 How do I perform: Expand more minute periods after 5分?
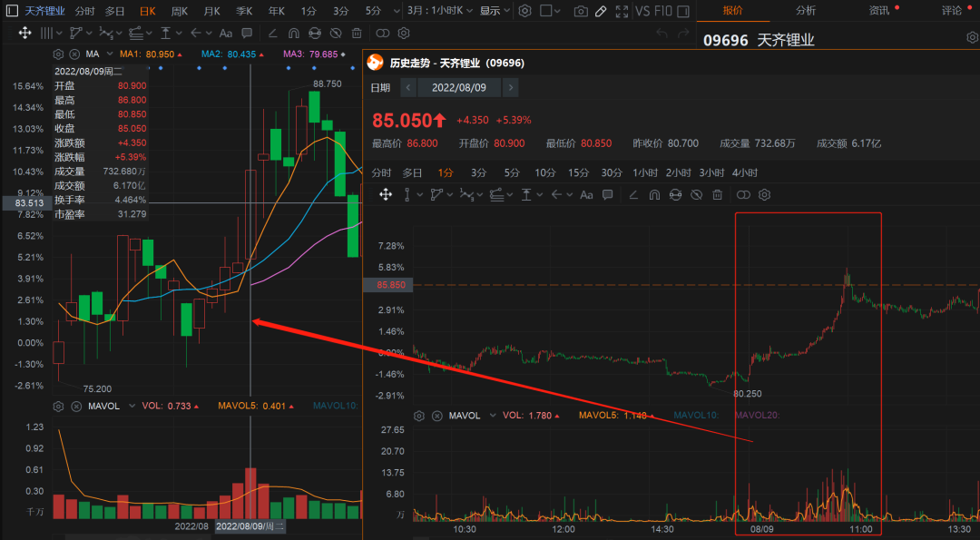pyautogui.click(x=397, y=11)
